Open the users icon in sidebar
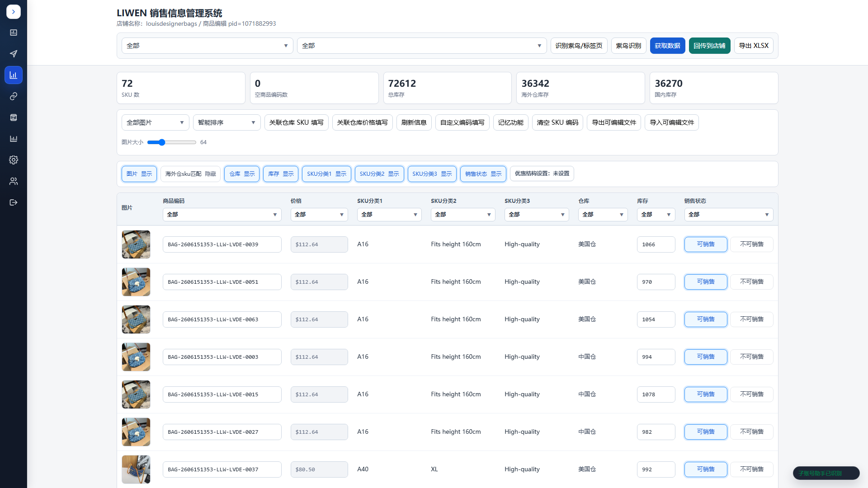Screen dimensions: 868x488 (x=14, y=181)
